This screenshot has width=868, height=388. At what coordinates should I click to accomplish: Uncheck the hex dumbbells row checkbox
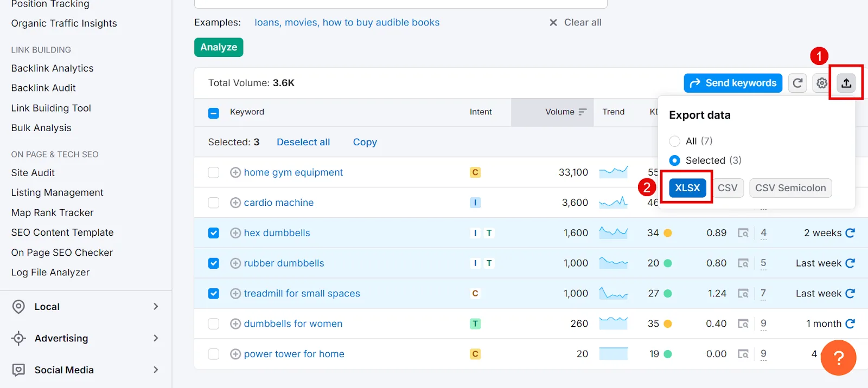(214, 233)
